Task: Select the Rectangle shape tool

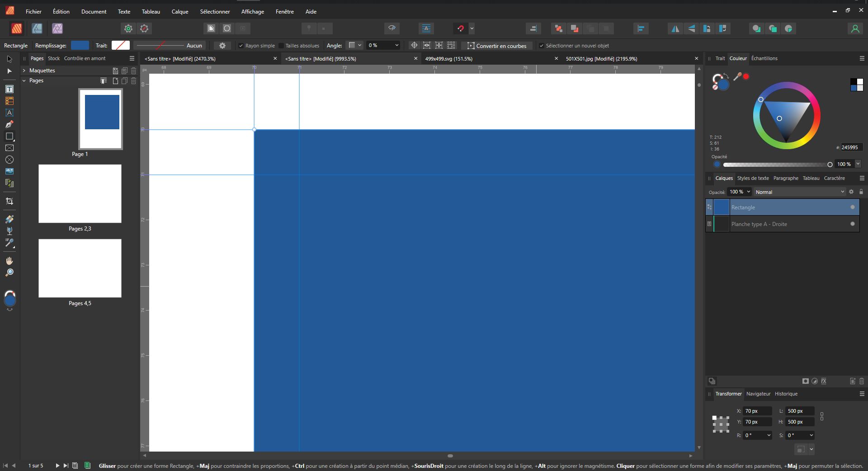Action: (9, 136)
